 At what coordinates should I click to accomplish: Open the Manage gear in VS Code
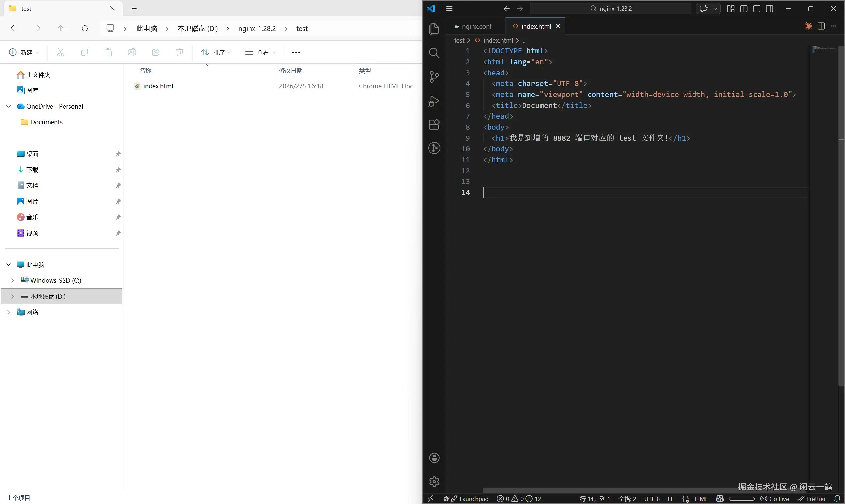coord(434,481)
